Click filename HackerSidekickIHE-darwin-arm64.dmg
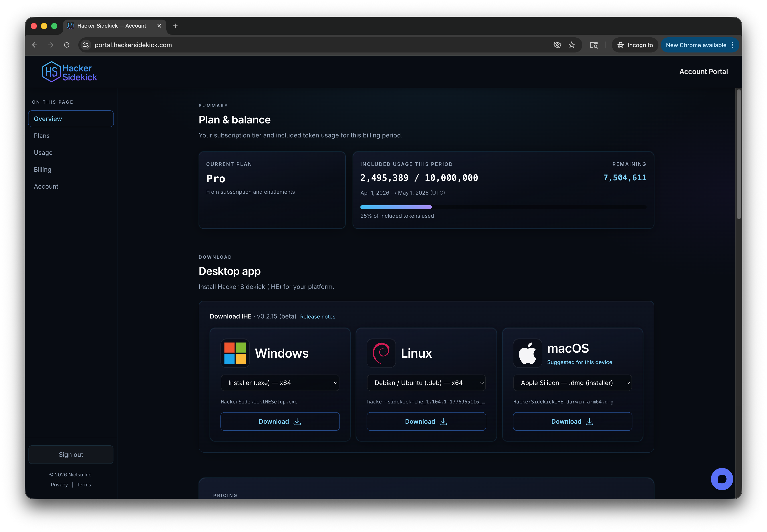This screenshot has width=767, height=532. tap(563, 402)
